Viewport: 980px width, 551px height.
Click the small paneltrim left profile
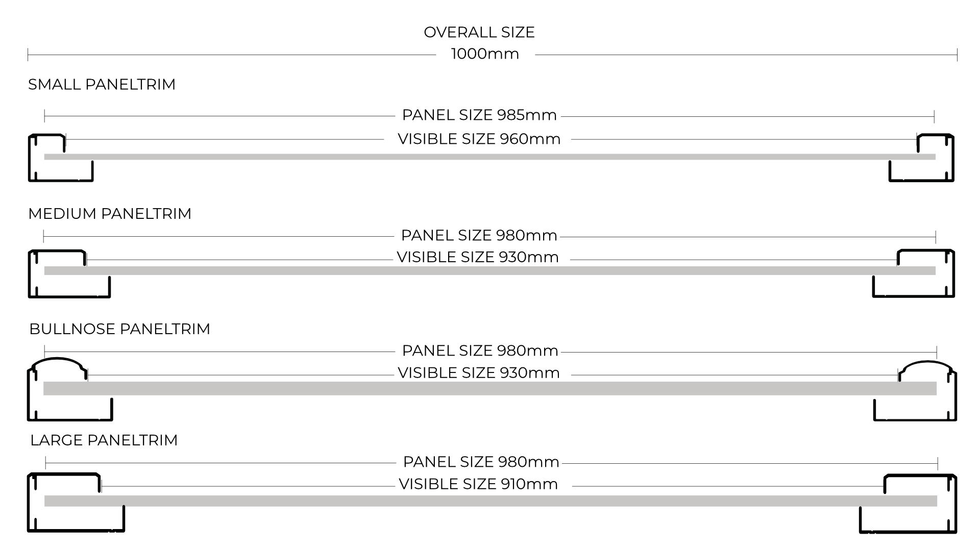(60, 158)
